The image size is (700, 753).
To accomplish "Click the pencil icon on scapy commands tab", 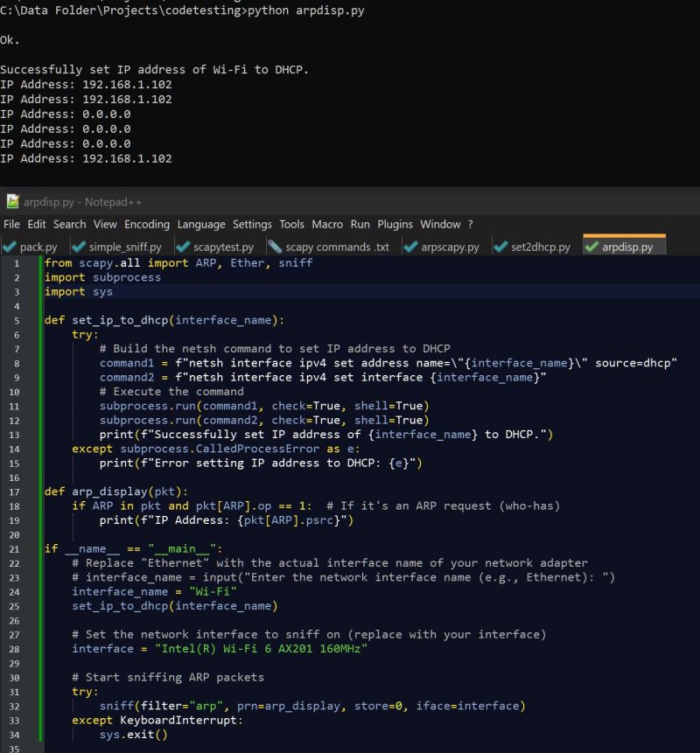I will point(275,247).
